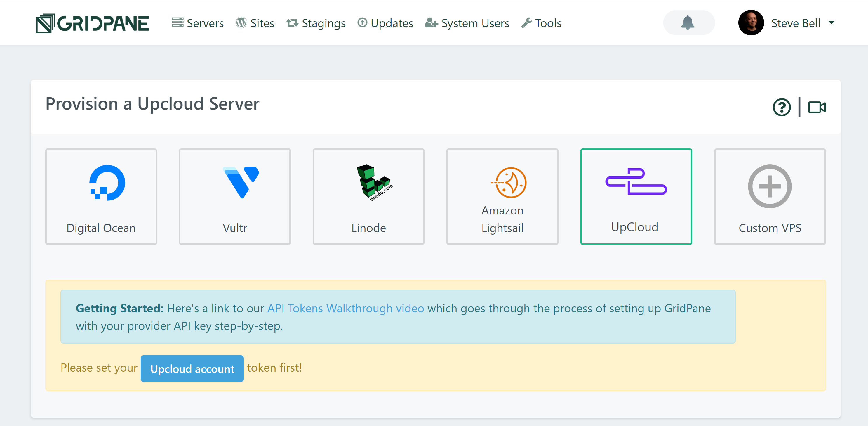Viewport: 868px width, 426px height.
Task: Open the Tools menu
Action: 541,23
